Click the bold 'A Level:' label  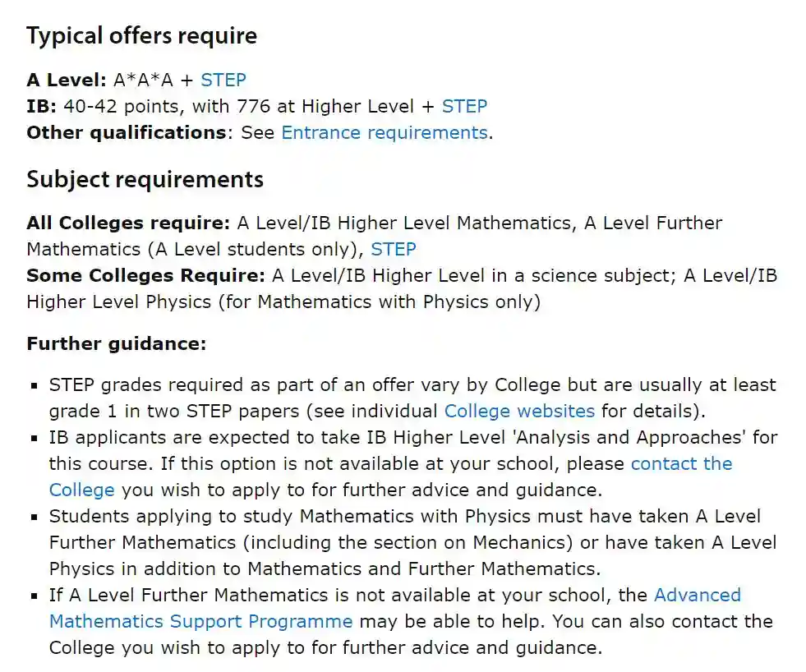(x=67, y=80)
